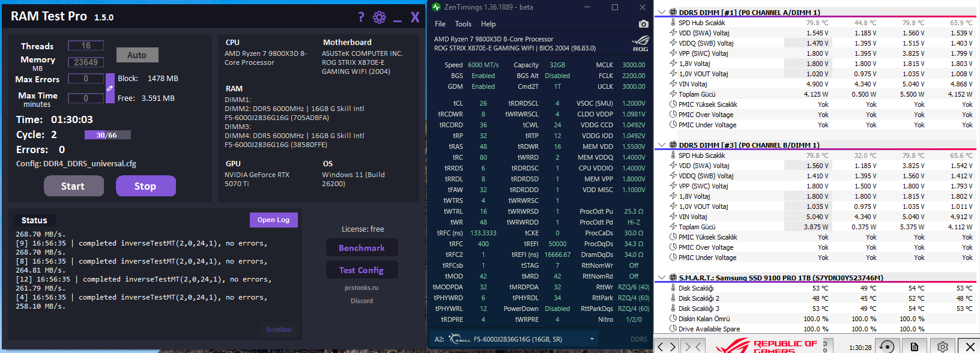The image size is (980, 353).
Task: Click the logging document icon in sensor toolbar
Action: [x=914, y=346]
